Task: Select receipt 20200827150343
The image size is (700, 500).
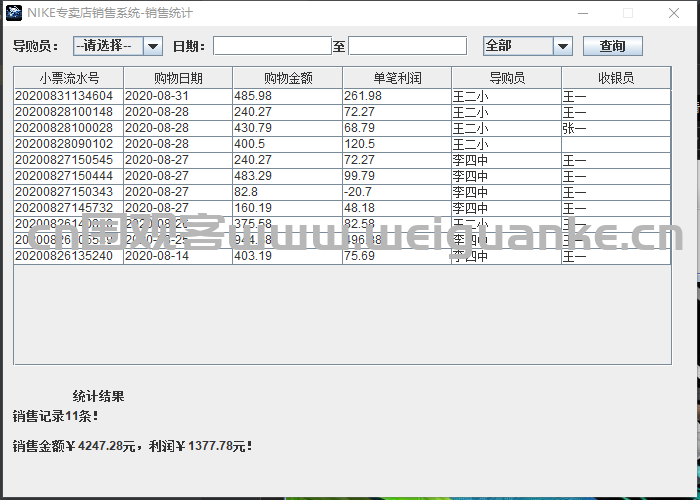Action: click(69, 192)
